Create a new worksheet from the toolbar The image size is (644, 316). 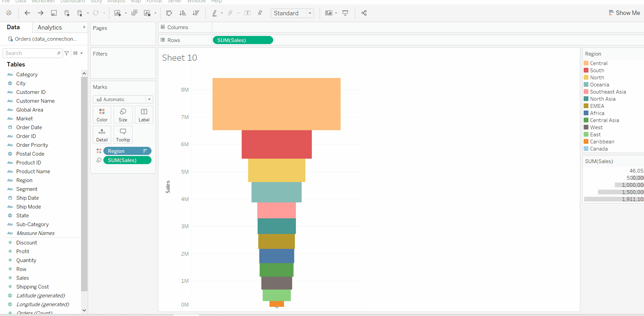click(x=118, y=13)
